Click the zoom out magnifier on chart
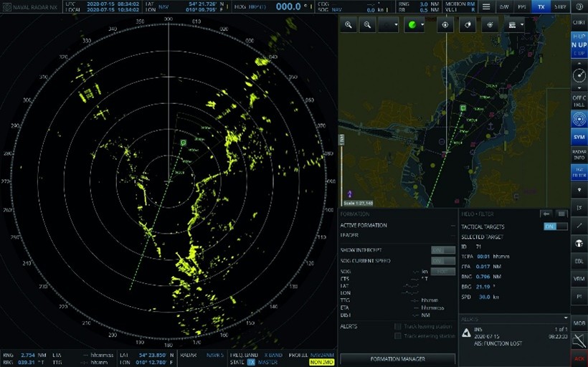This screenshot has height=367, width=588. coord(367,25)
